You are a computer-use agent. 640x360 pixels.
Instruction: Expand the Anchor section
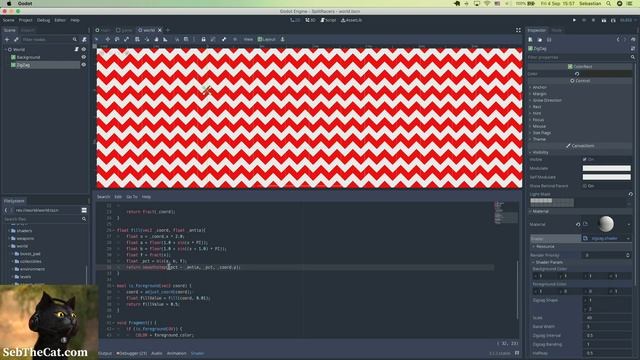(539, 87)
